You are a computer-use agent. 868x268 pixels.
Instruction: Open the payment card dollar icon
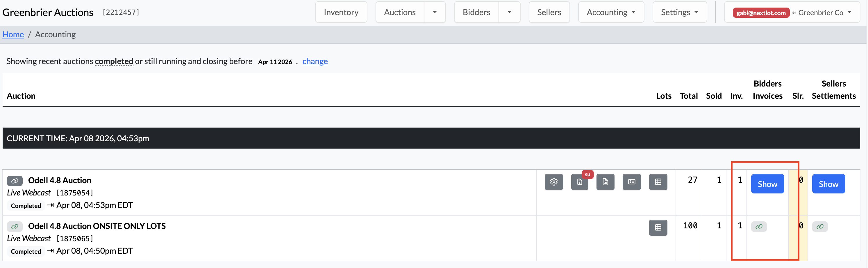click(x=632, y=182)
